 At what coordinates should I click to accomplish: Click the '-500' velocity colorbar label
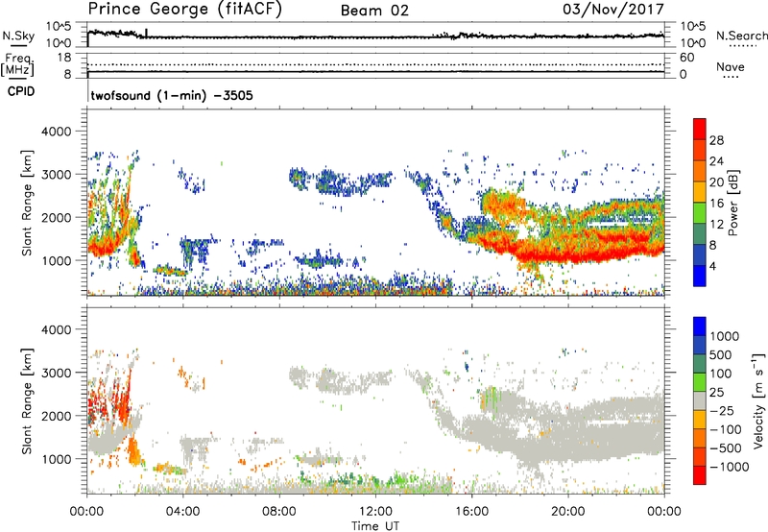click(726, 448)
